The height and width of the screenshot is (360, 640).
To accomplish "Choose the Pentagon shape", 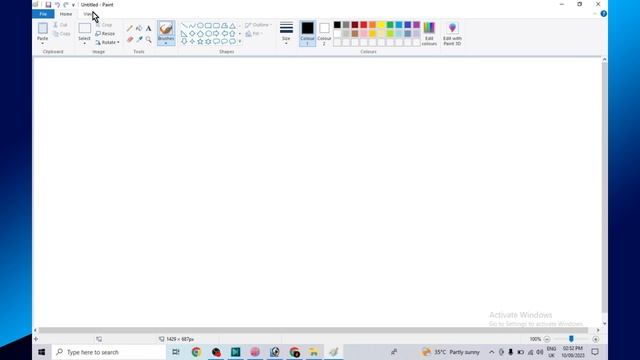I will click(200, 33).
